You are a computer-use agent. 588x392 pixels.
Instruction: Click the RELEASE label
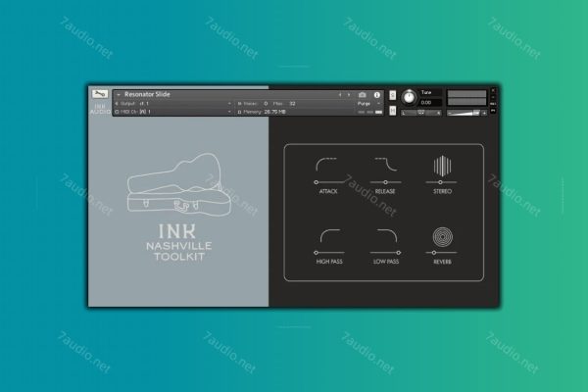385,191
